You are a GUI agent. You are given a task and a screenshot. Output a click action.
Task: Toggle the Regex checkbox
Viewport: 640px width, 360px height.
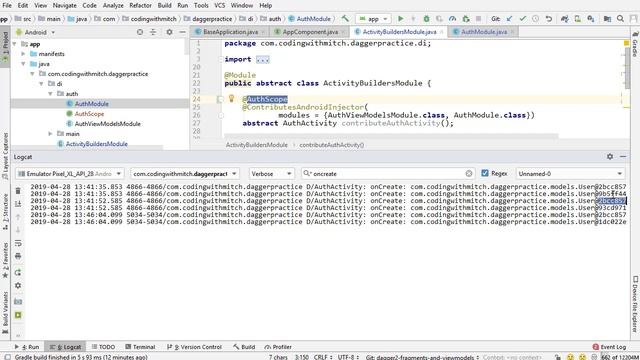pos(485,173)
